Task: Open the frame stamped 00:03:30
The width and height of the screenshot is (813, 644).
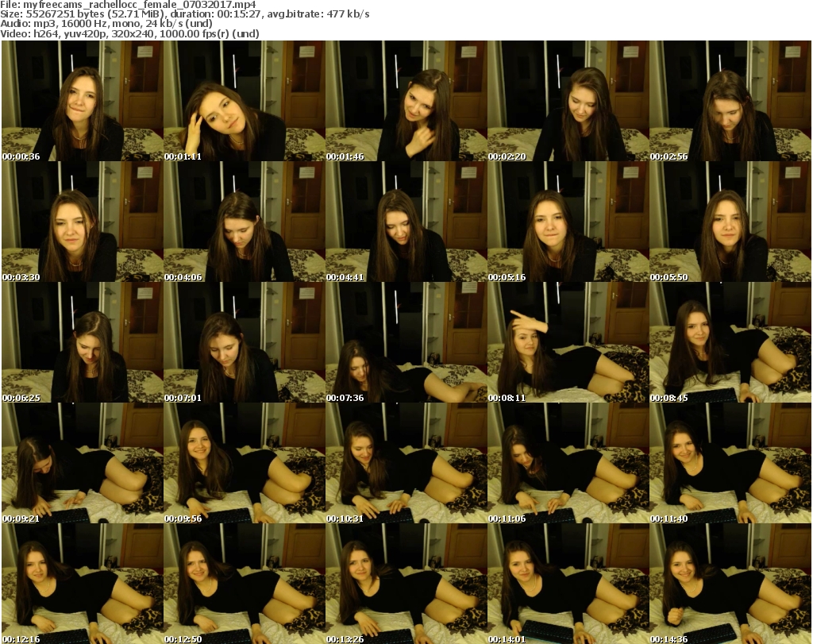Action: point(83,222)
